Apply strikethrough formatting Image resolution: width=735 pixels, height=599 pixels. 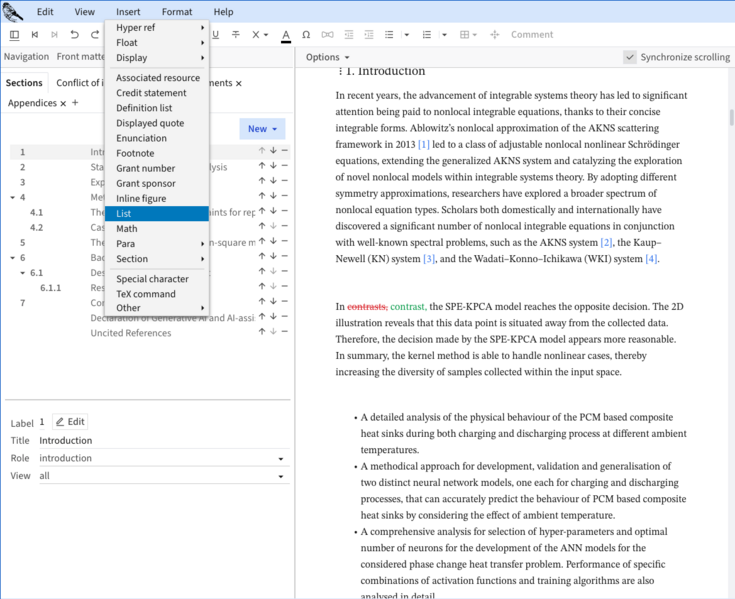pos(236,35)
